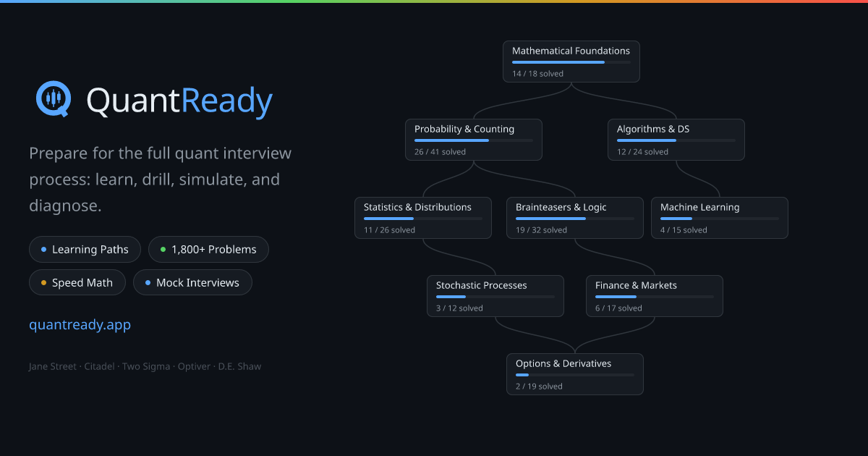Open the Statistics & Distributions topic card

423,218
